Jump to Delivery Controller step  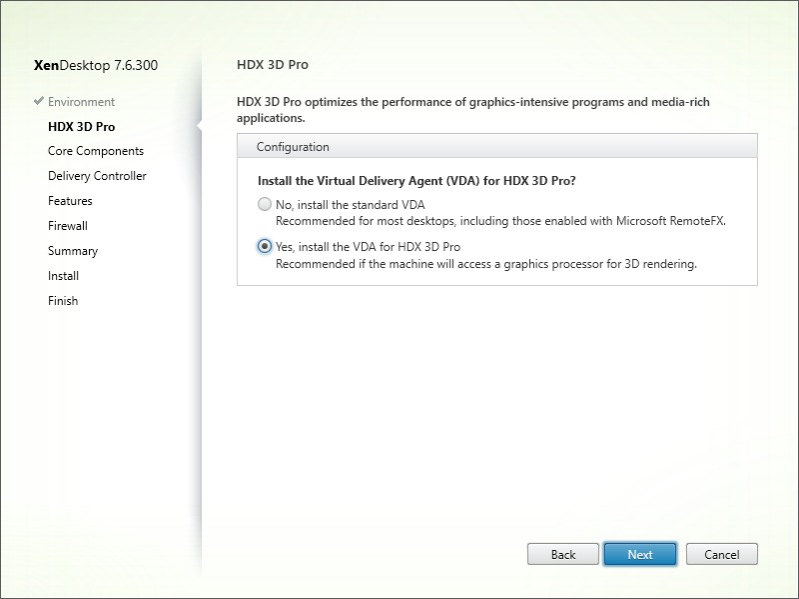point(97,176)
